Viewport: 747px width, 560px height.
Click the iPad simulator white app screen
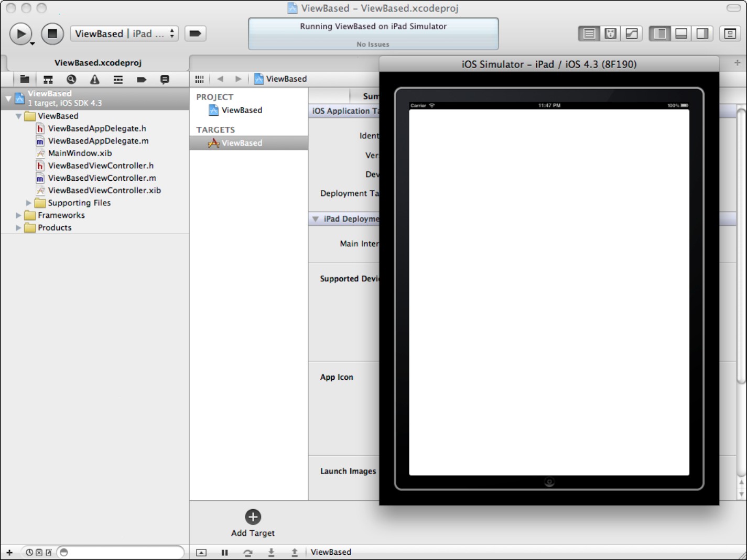[549, 292]
